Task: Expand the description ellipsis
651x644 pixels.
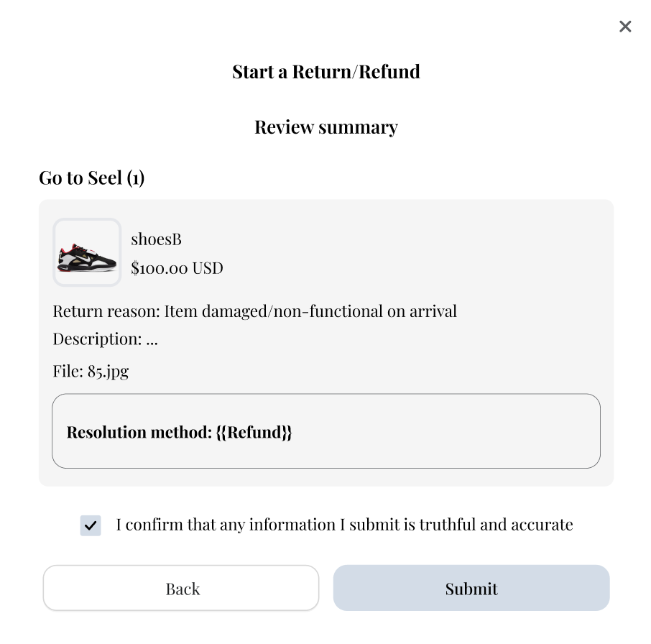Action: click(152, 340)
